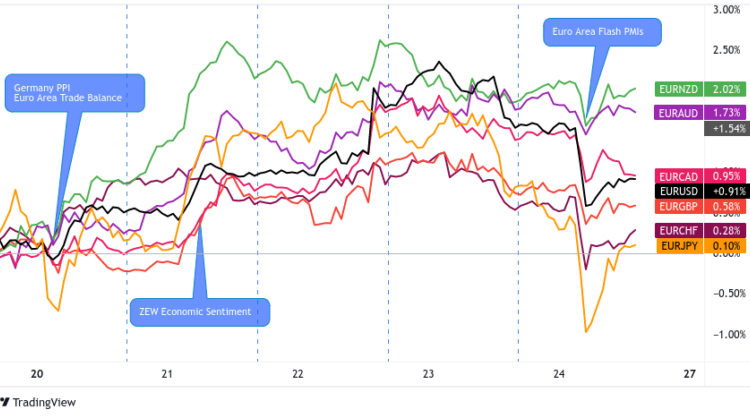Click date 24 on the time axis
750x418 pixels.
[x=558, y=374]
